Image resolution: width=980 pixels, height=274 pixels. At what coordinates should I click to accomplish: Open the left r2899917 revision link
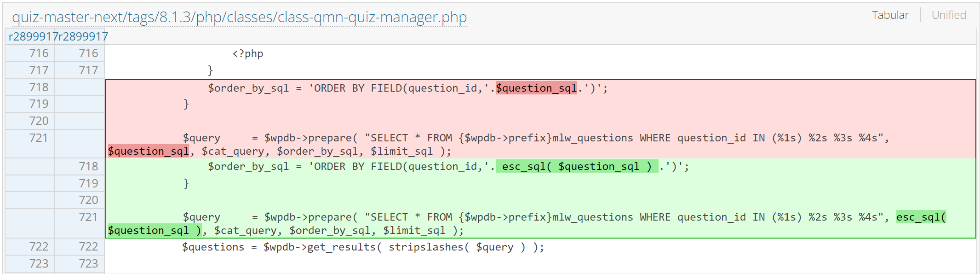click(x=30, y=36)
